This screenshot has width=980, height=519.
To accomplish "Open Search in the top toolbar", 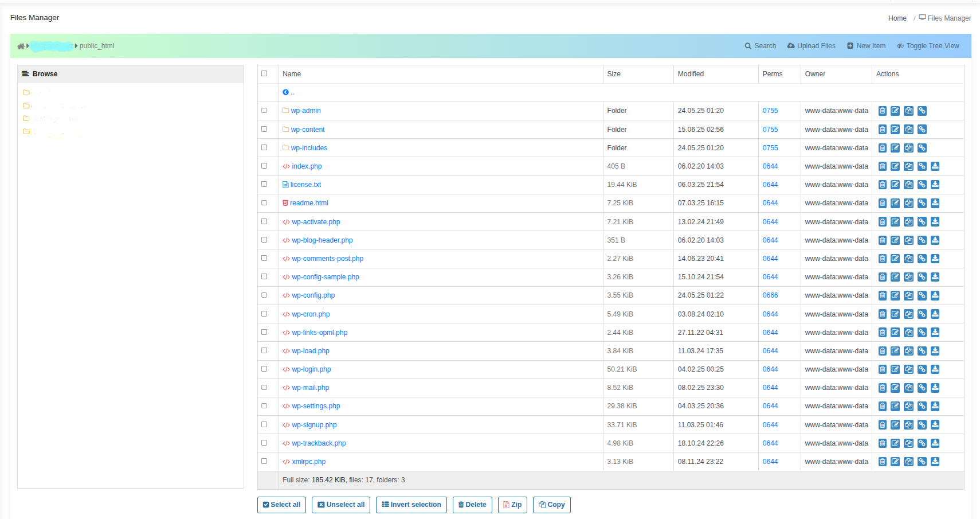I will 760,46.
